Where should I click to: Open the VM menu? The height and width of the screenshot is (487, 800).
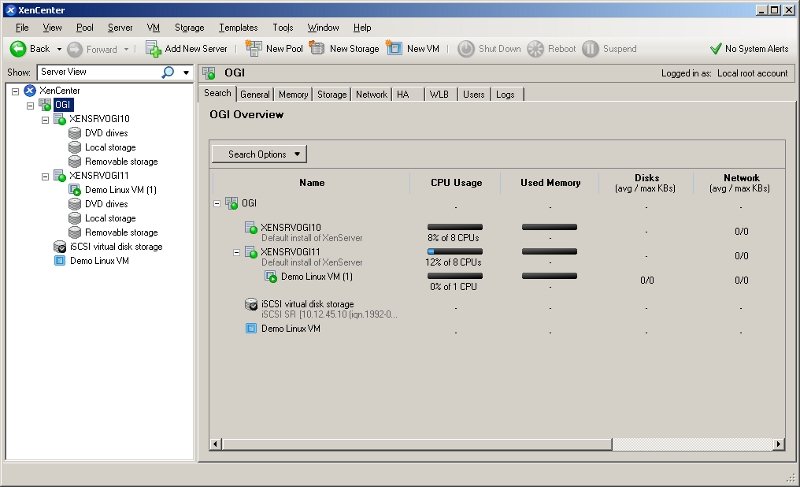tap(153, 28)
